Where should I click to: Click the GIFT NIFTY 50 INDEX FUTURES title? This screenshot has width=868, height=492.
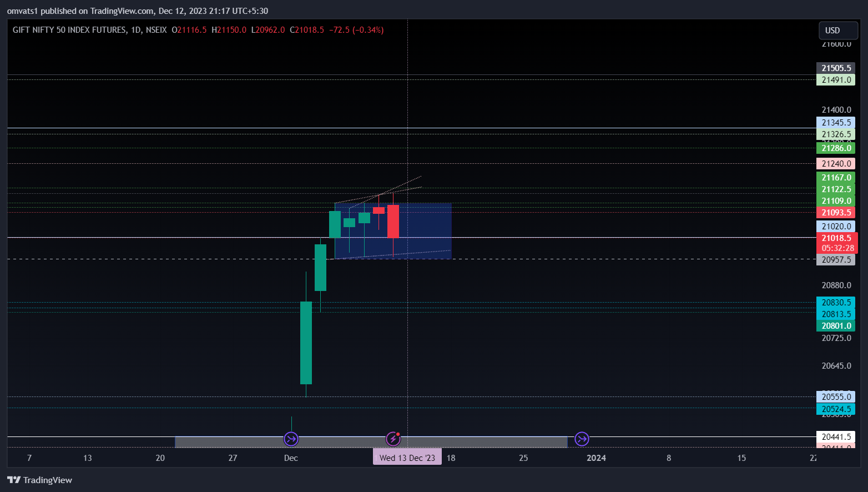70,30
